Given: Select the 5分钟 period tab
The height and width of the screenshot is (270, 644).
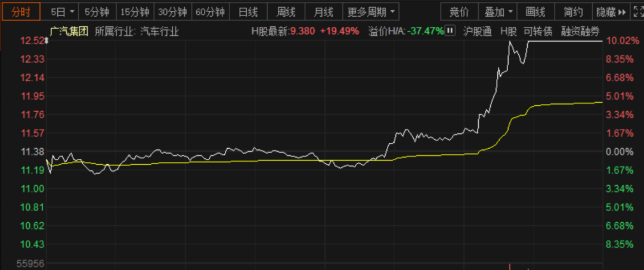Looking at the screenshot, I should (x=97, y=12).
